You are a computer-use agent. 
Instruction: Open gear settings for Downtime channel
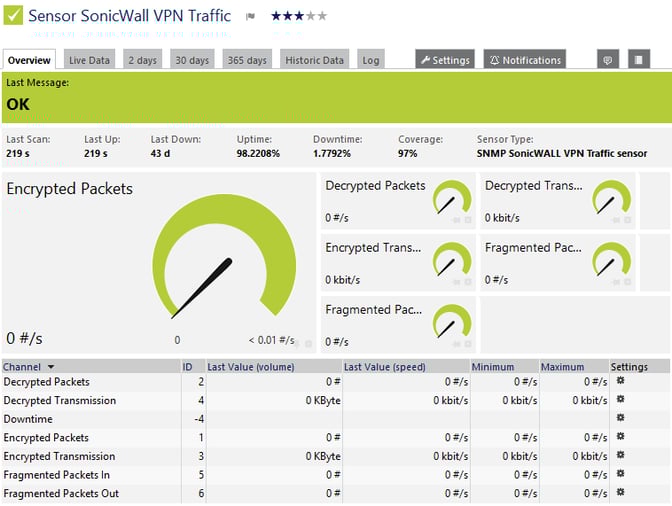coord(620,418)
